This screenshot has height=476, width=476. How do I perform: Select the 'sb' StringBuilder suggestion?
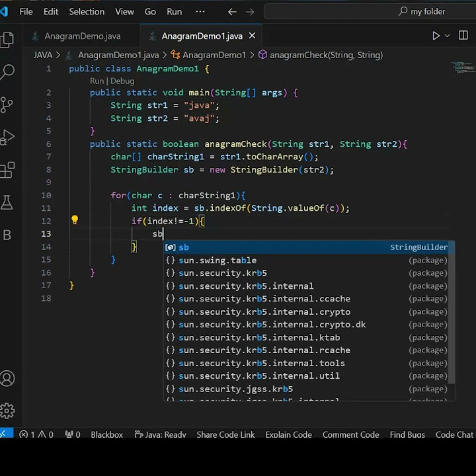pos(307,247)
